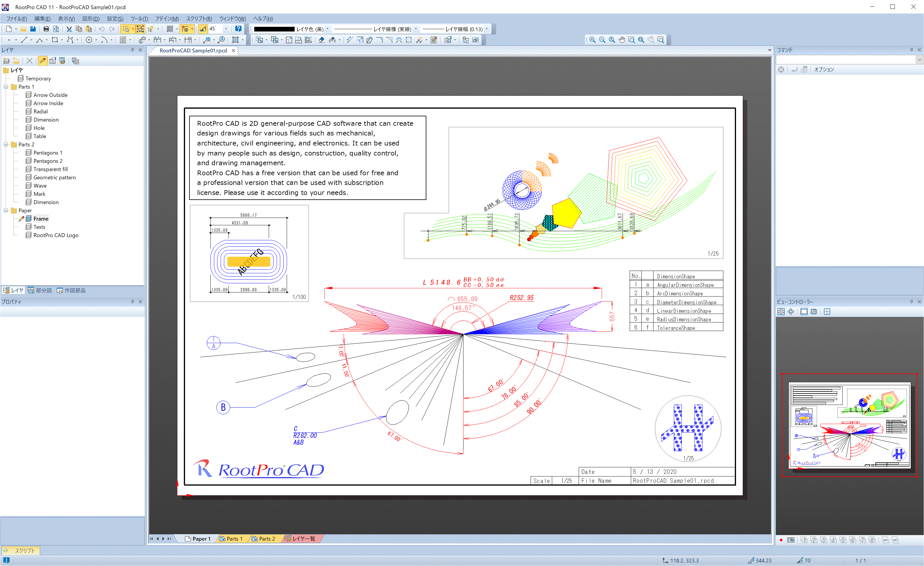The width and height of the screenshot is (924, 566).
Task: Click the Save floppy disk icon
Action: click(33, 29)
